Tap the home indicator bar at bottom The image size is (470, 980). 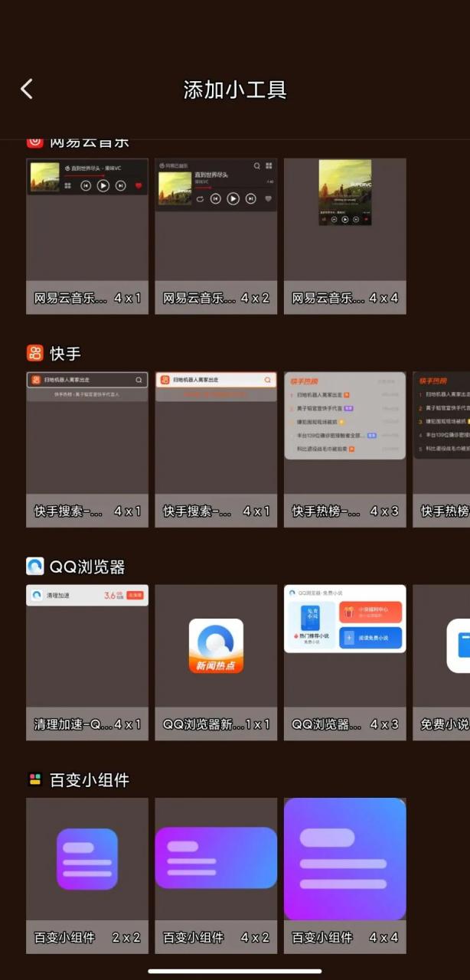click(x=235, y=971)
